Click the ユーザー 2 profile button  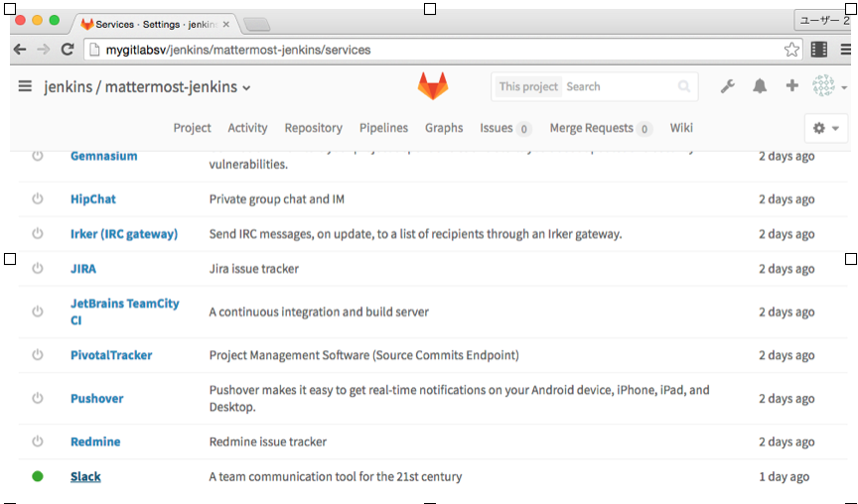click(x=822, y=21)
